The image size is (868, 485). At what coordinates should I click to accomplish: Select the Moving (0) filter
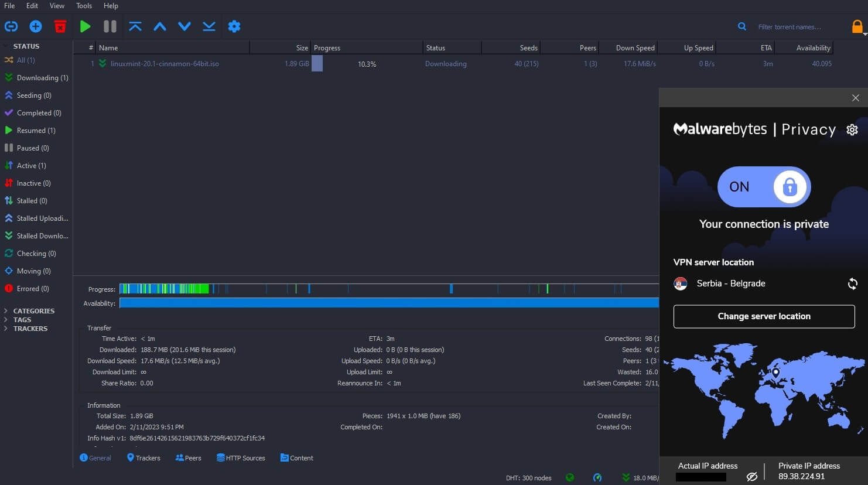click(36, 271)
